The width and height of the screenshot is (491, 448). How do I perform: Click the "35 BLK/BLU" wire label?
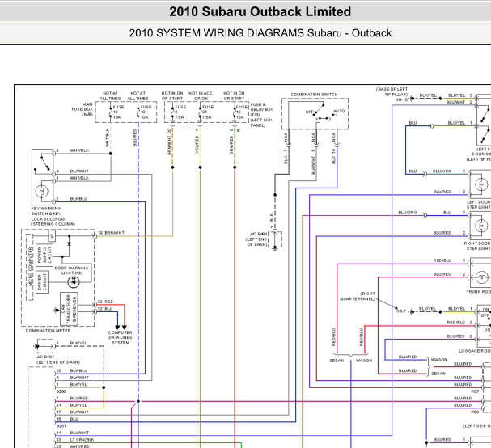(72, 370)
